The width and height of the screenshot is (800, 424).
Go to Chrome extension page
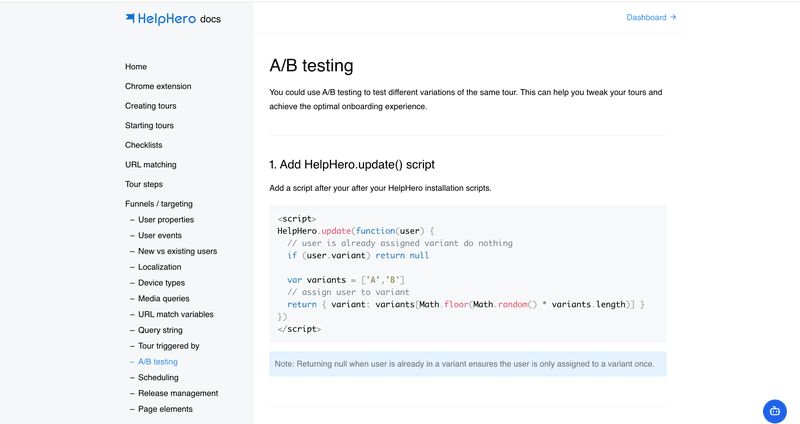click(x=158, y=87)
